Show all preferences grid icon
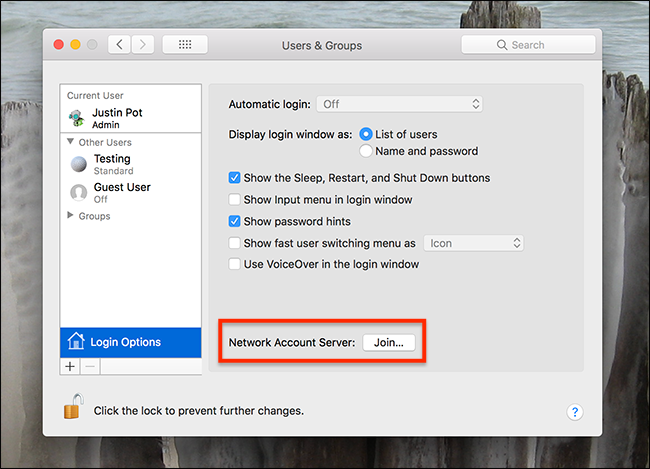Screen dimensions: 650x469 (185, 45)
